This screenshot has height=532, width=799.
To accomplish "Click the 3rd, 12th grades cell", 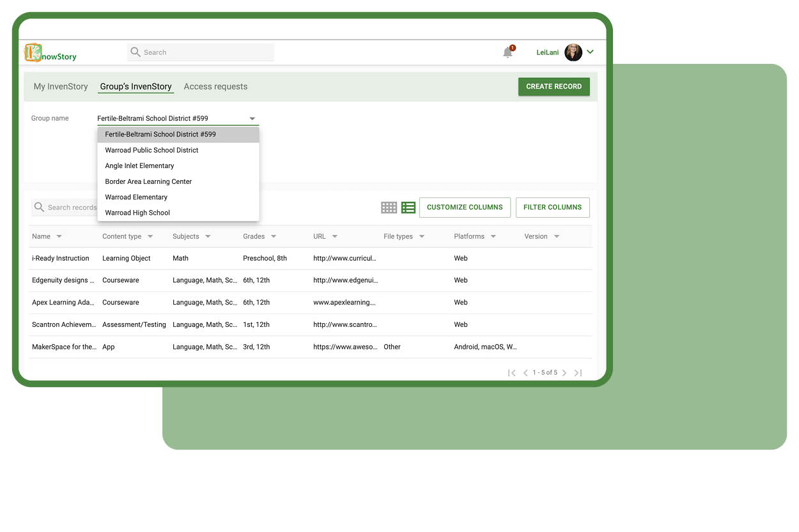I will click(256, 347).
